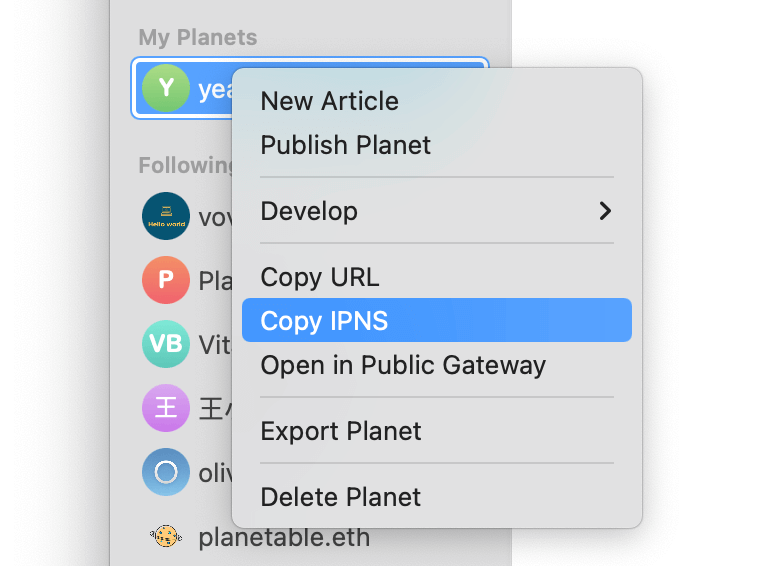Expand the Develop submenu arrow
The height and width of the screenshot is (566, 774).
click(x=604, y=211)
